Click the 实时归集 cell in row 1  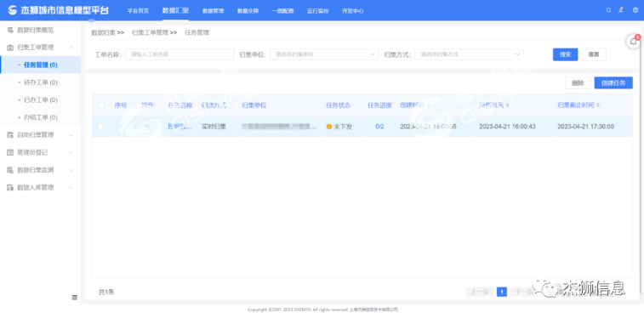[x=214, y=127]
